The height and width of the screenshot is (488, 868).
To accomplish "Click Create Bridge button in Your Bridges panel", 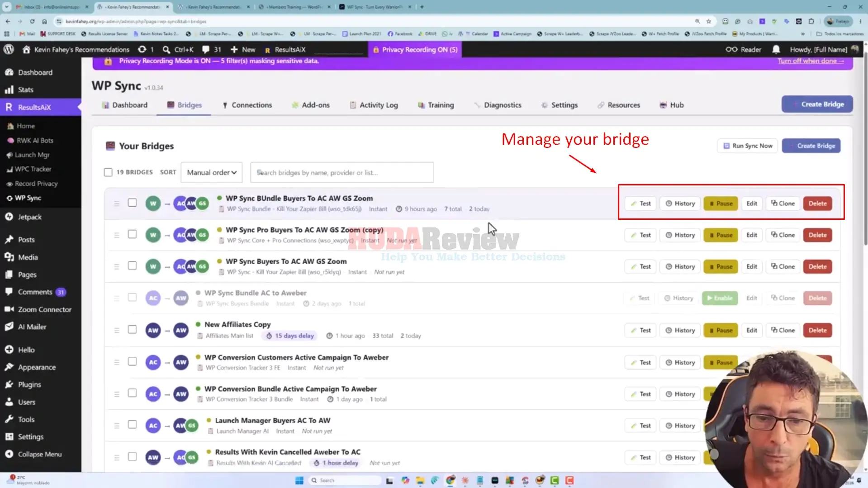I will click(x=811, y=146).
